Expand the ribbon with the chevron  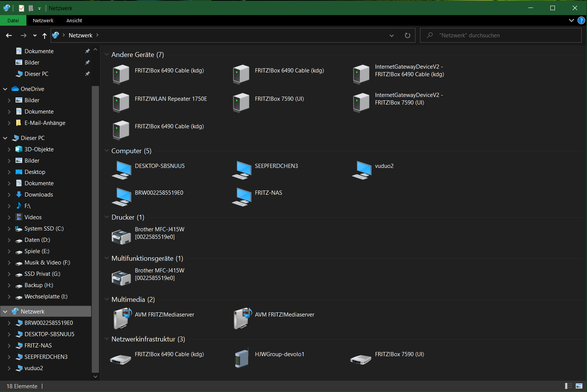pos(571,20)
